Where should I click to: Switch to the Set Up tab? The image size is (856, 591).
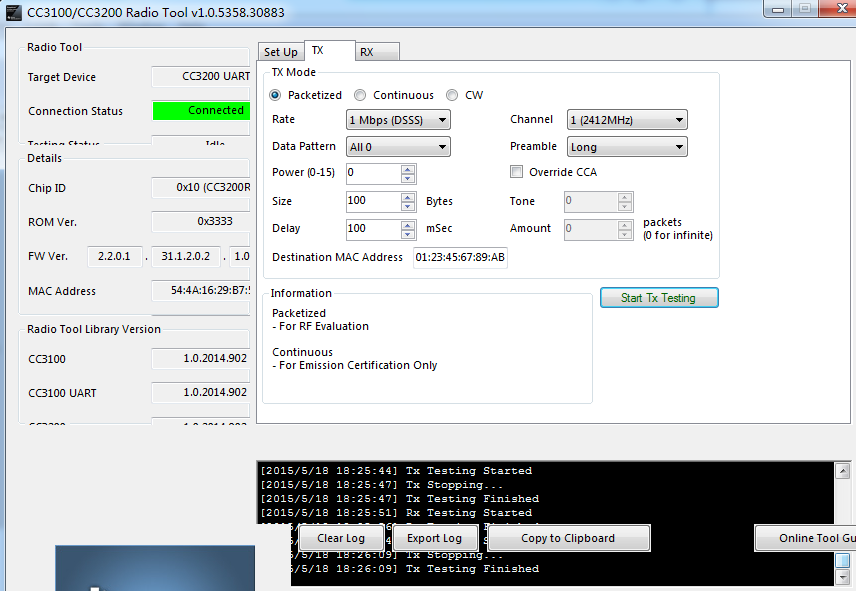point(281,52)
